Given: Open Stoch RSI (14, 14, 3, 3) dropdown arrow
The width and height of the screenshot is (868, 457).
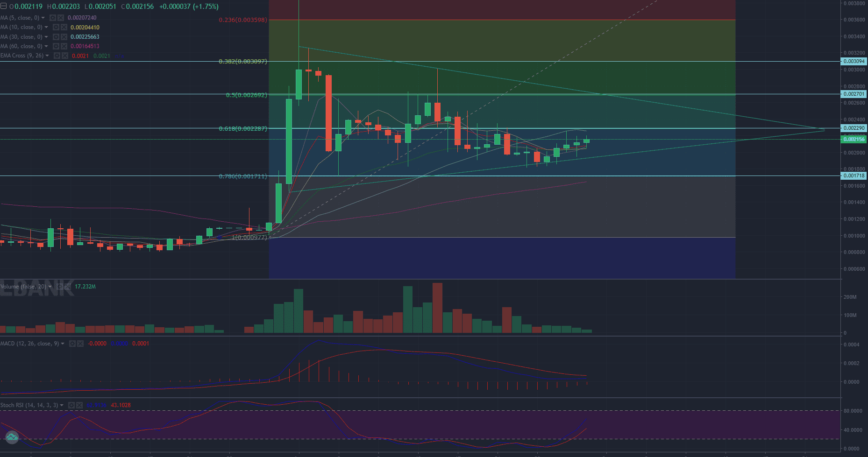Looking at the screenshot, I should click(x=62, y=405).
